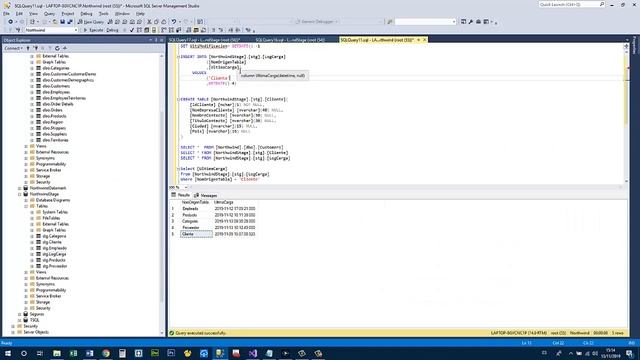Screen dimensions: 640x360
Task: Click the Save All toolbar icon
Action: point(70,22)
